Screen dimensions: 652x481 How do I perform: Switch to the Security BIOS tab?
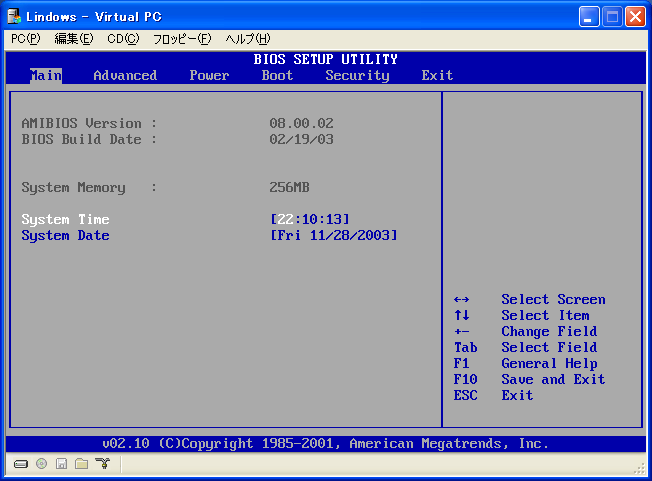click(357, 75)
